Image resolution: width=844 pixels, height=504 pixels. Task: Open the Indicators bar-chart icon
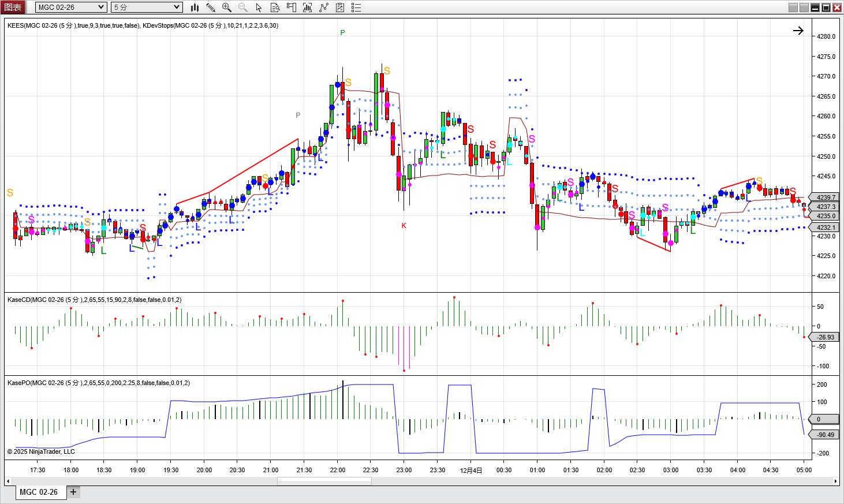[308, 8]
